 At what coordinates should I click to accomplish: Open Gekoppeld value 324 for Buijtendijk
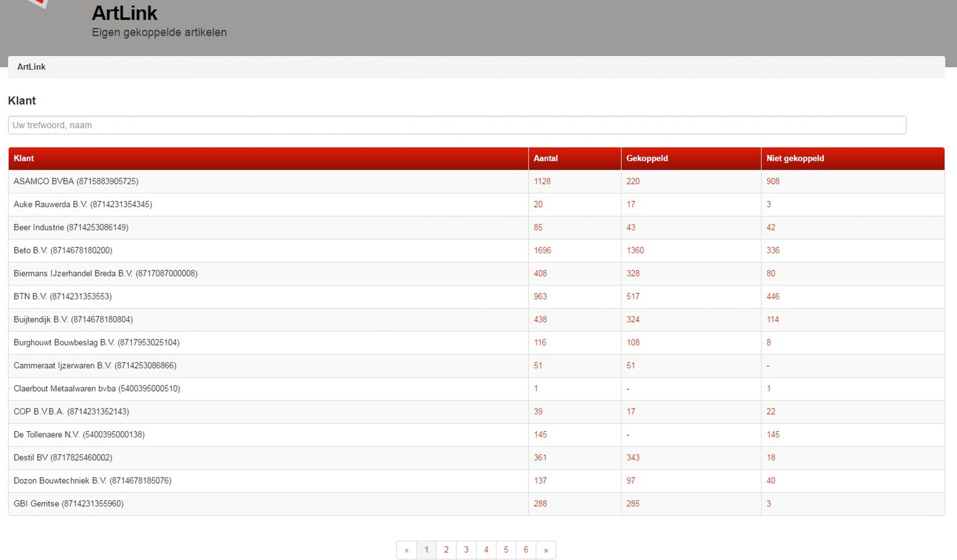(633, 320)
